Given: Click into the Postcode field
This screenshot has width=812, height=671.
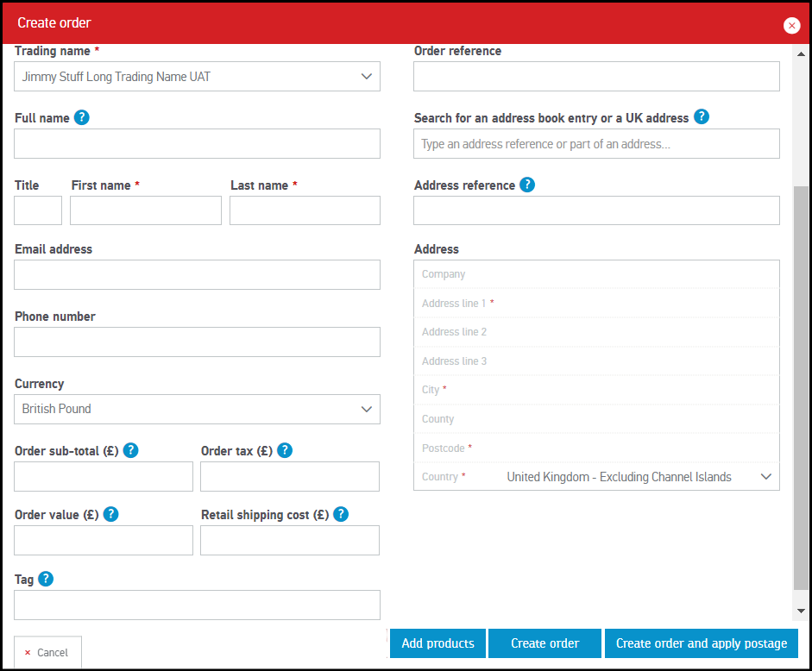Looking at the screenshot, I should coord(621,448).
